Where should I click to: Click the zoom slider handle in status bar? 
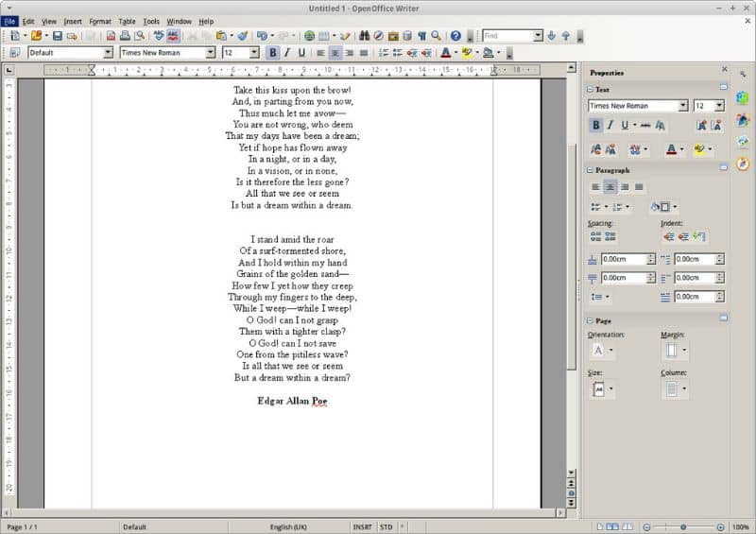click(x=683, y=527)
